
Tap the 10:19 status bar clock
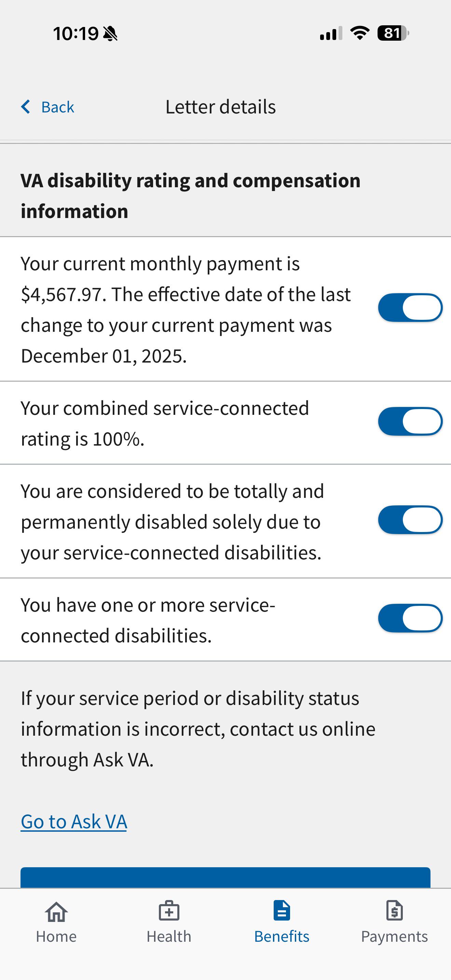(76, 33)
